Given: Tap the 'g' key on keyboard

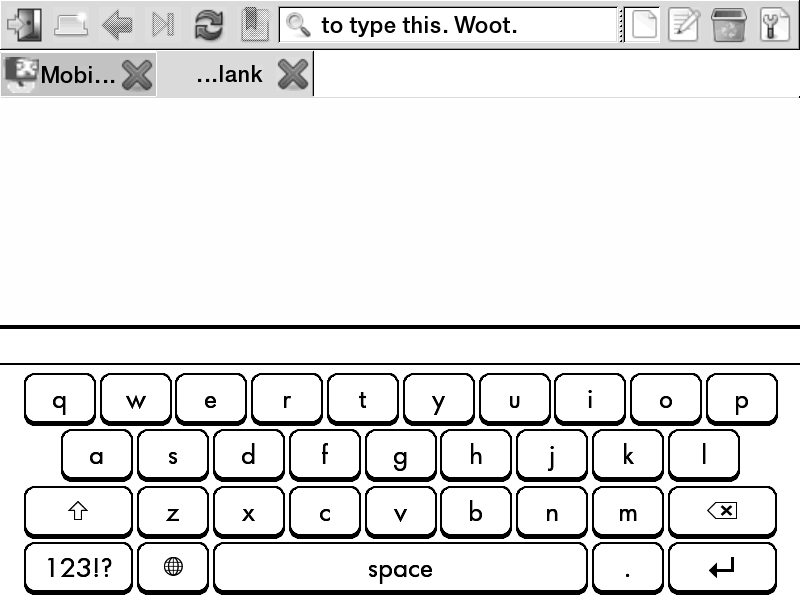Looking at the screenshot, I should click(x=401, y=456).
